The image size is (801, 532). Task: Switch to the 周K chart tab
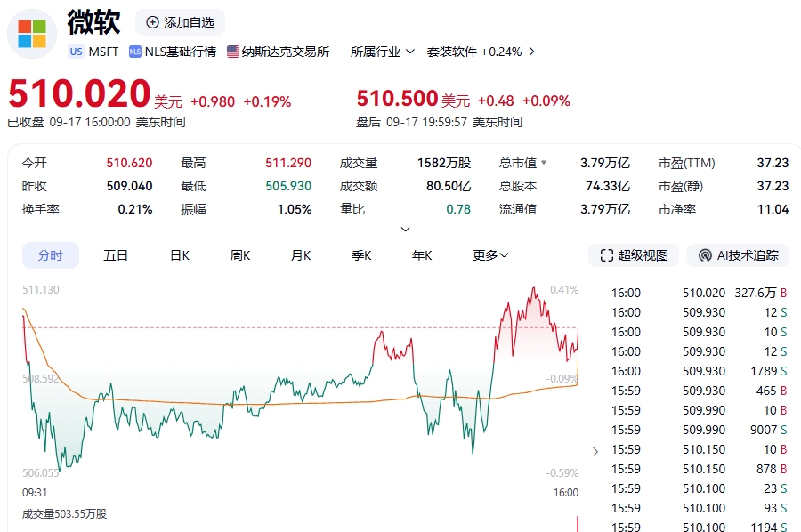(240, 255)
